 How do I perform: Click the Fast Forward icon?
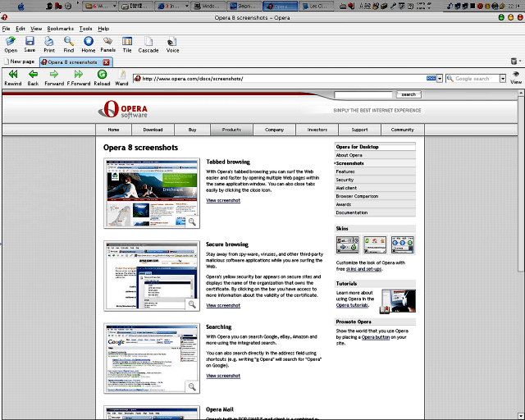(79, 74)
